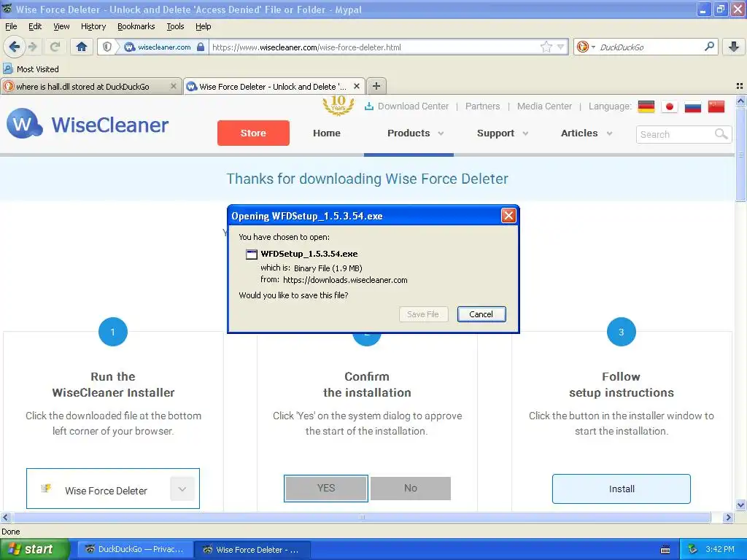Viewport: 747px width, 560px height.
Task: Open the downloads arrow toolbar icon
Action: pyautogui.click(x=734, y=47)
